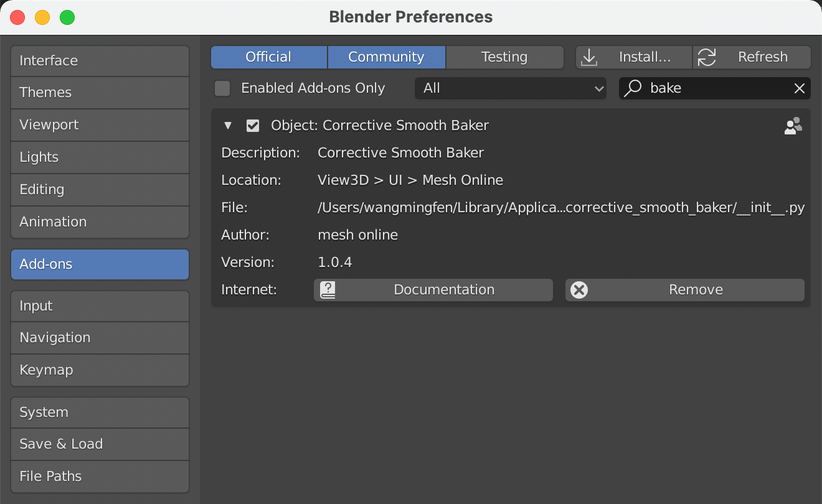Switch to the Keymap section
Viewport: 822px width, 504px height.
pos(100,370)
